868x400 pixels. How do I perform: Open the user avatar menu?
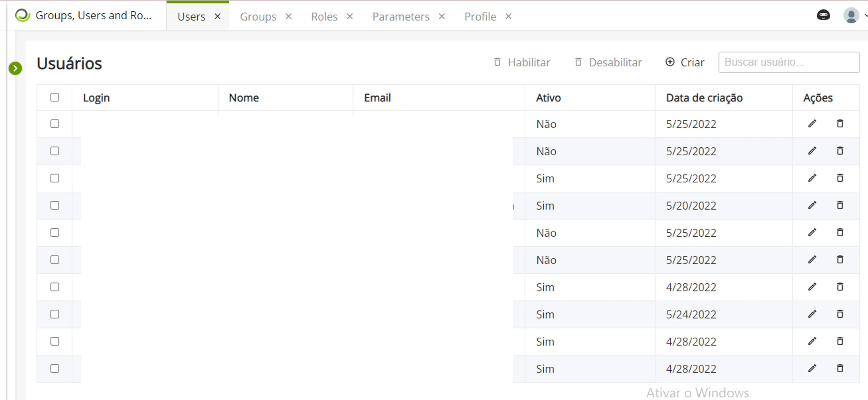(x=851, y=16)
